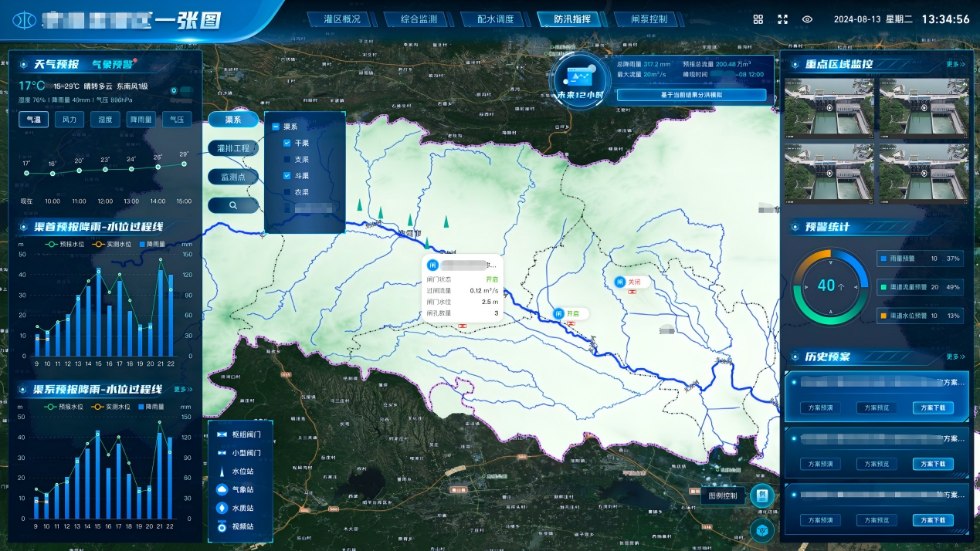Play the top-left monitoring video thumbnail
This screenshot has width=980, height=551.
pos(829,107)
